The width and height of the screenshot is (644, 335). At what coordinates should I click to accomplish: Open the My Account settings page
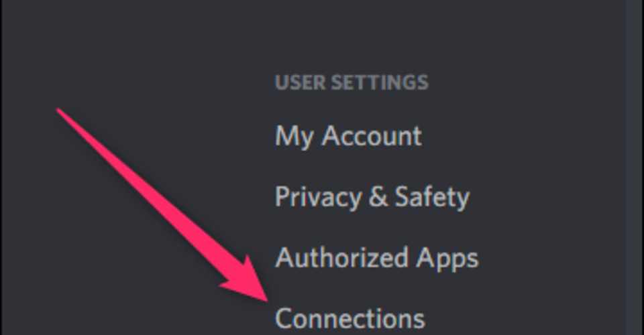[x=348, y=137]
